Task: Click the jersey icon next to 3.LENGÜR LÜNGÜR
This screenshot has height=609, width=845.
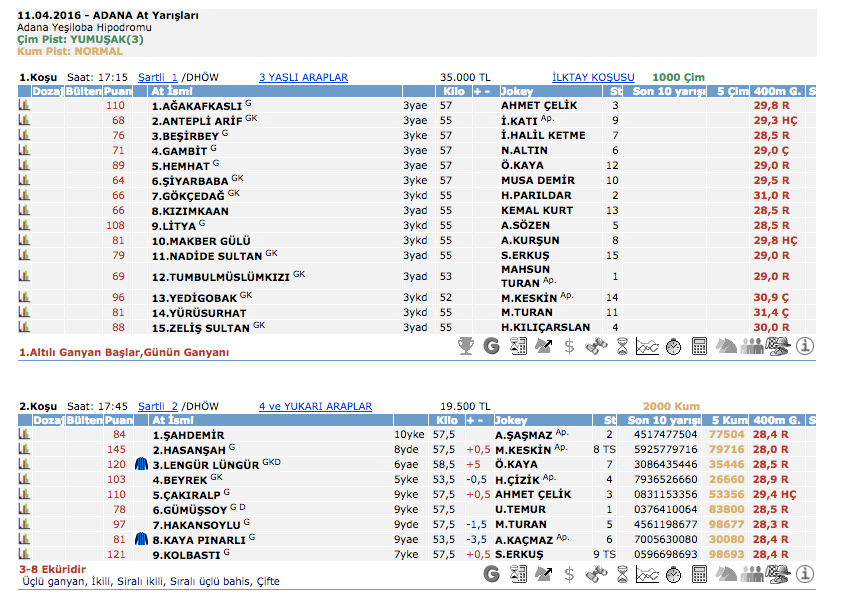Action: [141, 464]
